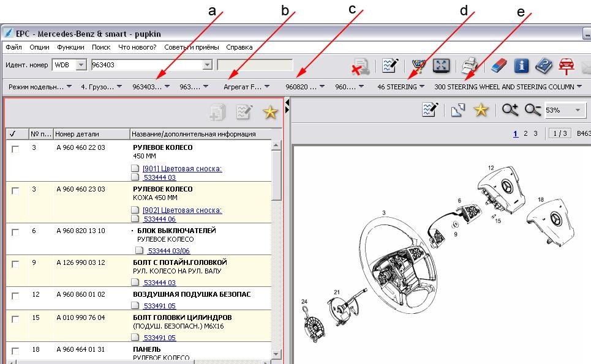Open the Опции menu

pos(39,47)
